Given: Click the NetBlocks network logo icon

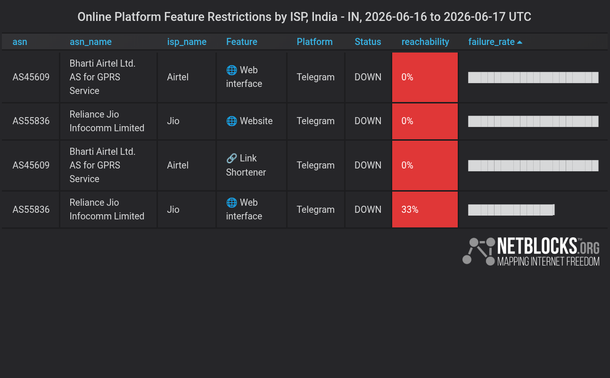Looking at the screenshot, I should [479, 252].
